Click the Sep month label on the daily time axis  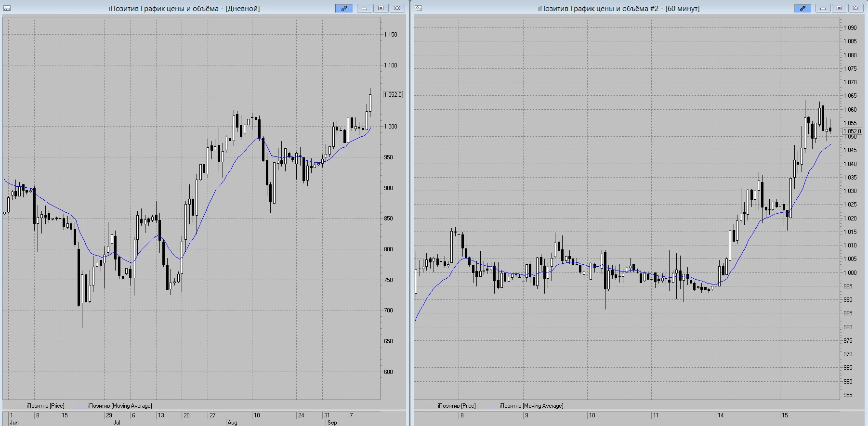(332, 423)
